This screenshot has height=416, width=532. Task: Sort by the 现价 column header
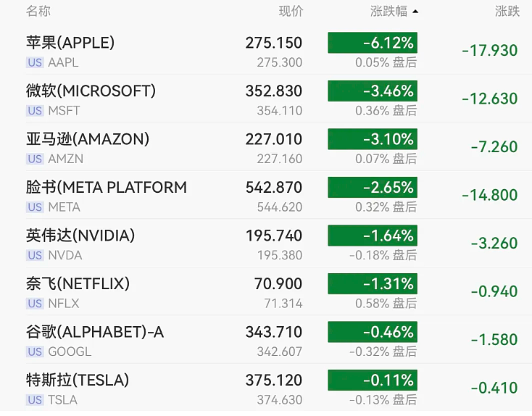tap(291, 11)
